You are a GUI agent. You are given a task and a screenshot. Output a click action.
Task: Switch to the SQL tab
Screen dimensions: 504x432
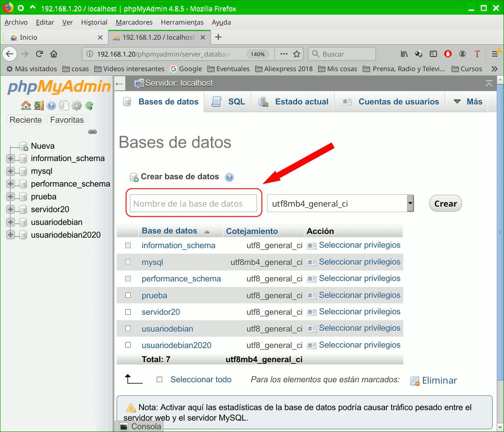[228, 102]
